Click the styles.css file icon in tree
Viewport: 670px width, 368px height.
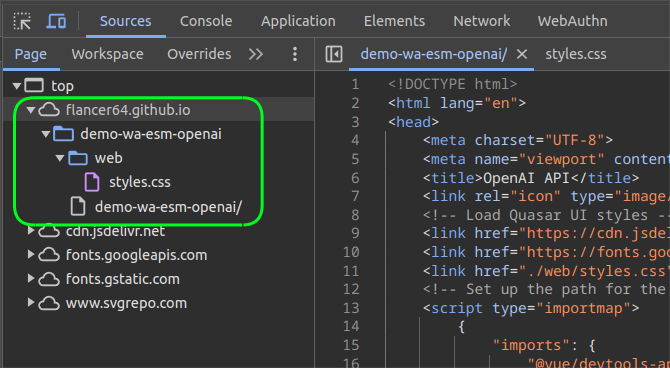pos(92,182)
